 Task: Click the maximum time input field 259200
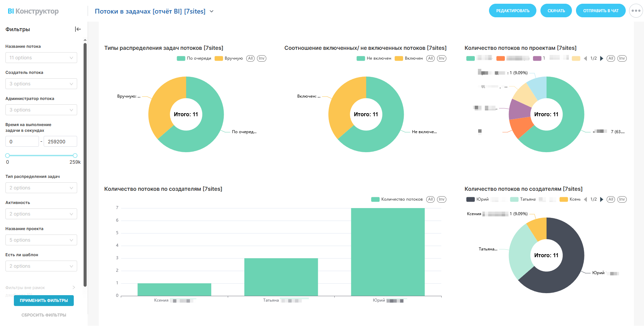tap(60, 142)
